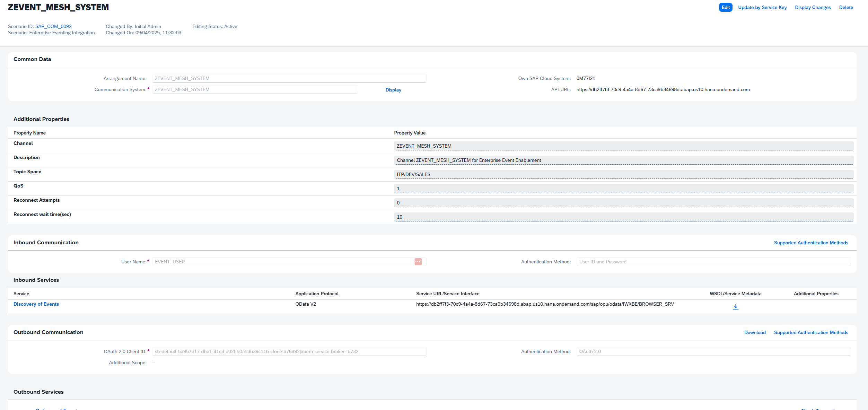
Task: Delete this communication arrangement
Action: coord(846,7)
